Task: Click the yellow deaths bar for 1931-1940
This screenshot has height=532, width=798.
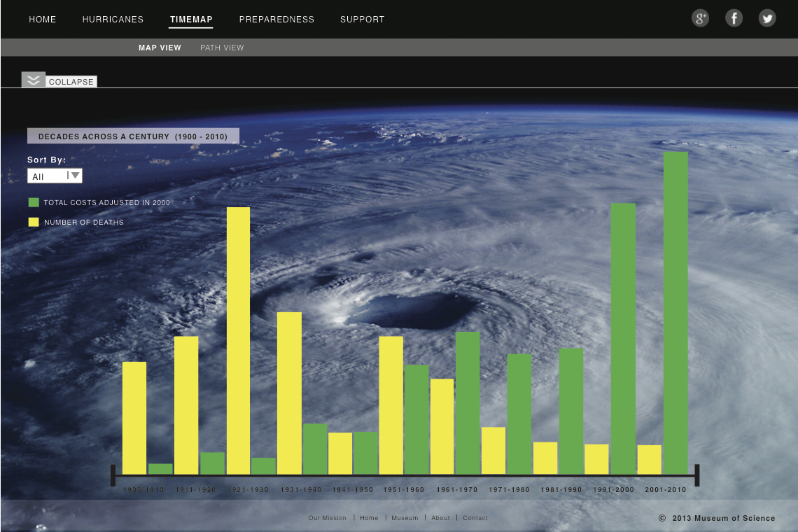Action: (290, 393)
